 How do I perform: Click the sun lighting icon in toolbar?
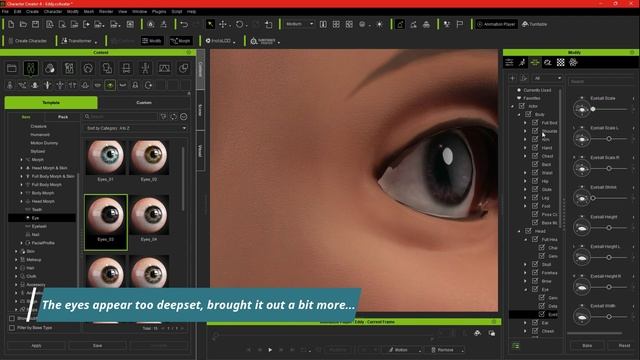[x=380, y=24]
